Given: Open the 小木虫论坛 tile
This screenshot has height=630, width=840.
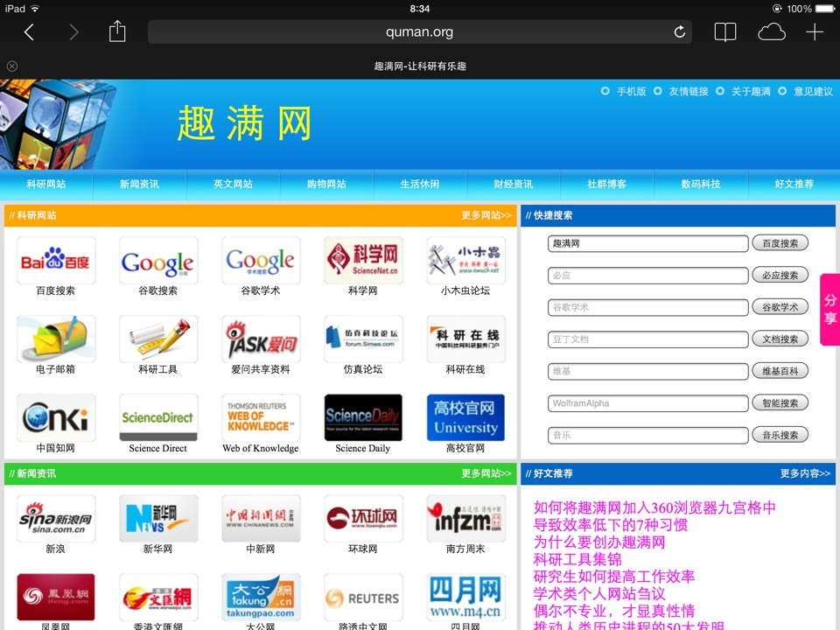Looking at the screenshot, I should 465,261.
